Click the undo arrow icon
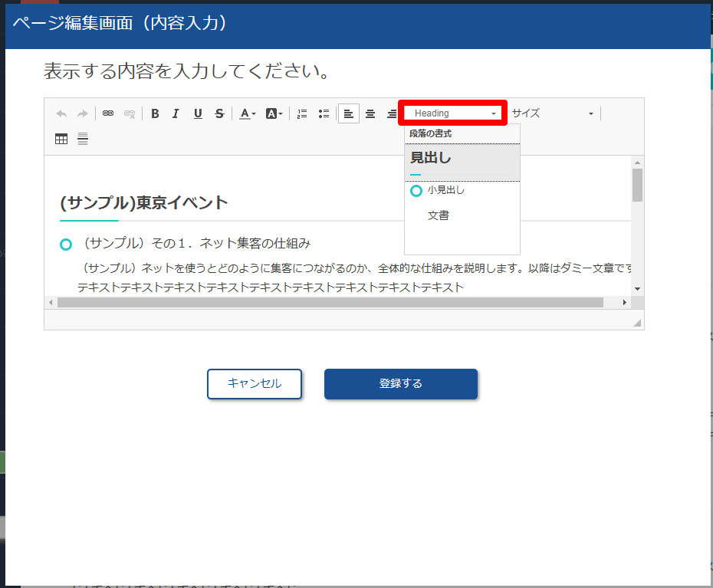The width and height of the screenshot is (713, 588). (x=61, y=113)
